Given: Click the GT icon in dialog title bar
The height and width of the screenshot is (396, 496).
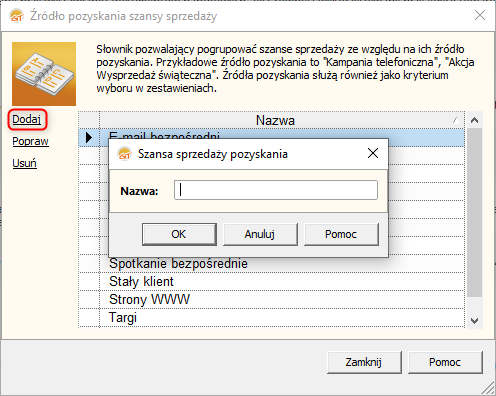Looking at the screenshot, I should pos(125,154).
